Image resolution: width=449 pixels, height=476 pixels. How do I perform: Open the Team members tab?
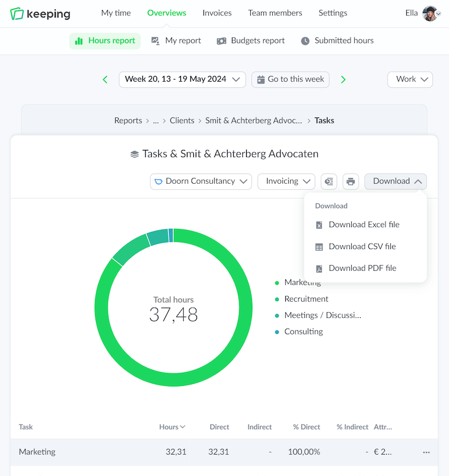(x=275, y=13)
